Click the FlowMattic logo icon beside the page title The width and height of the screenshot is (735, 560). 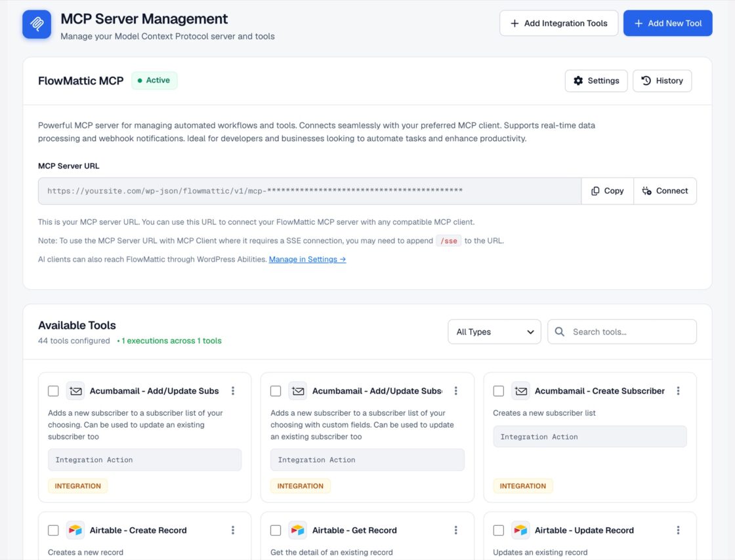tap(37, 24)
